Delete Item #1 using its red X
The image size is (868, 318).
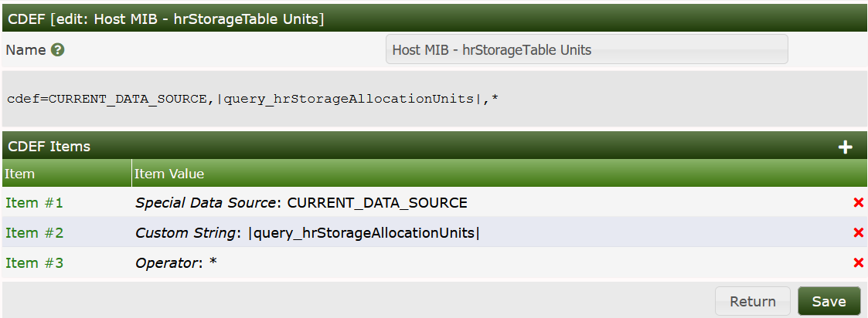pyautogui.click(x=858, y=203)
